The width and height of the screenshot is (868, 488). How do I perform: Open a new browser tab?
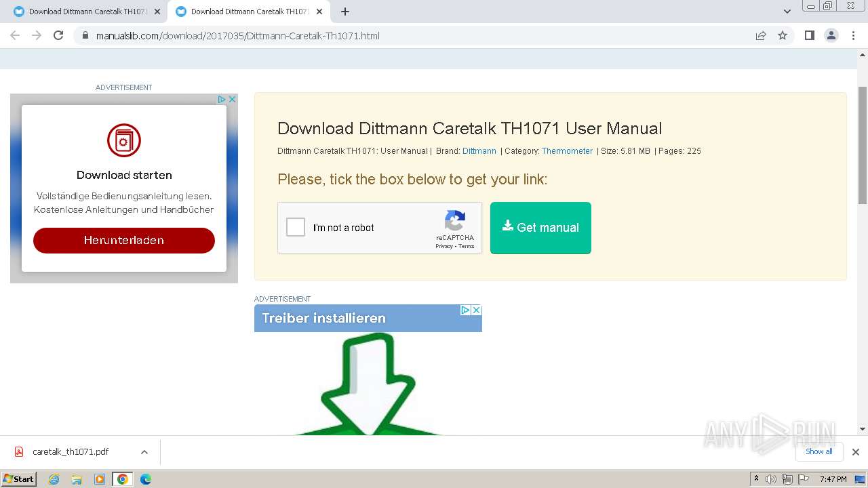click(x=345, y=12)
